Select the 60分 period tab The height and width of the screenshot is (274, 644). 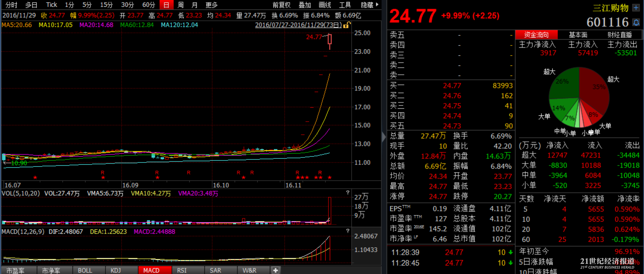click(x=148, y=5)
